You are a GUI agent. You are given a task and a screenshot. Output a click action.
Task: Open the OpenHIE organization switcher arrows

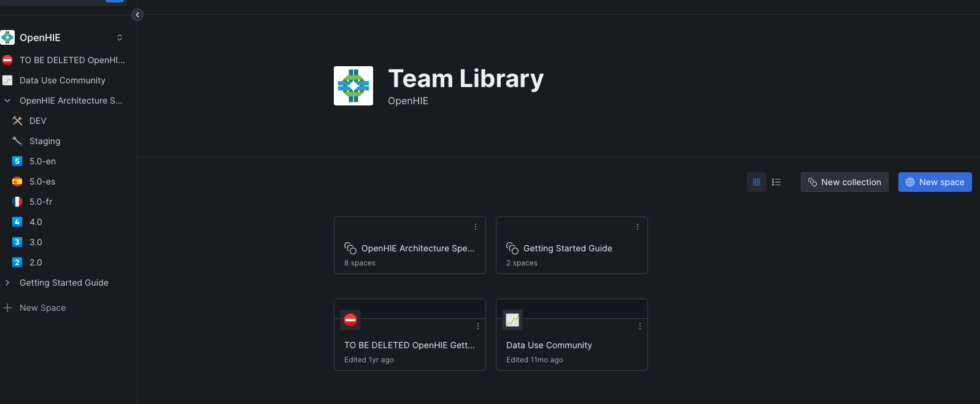120,37
